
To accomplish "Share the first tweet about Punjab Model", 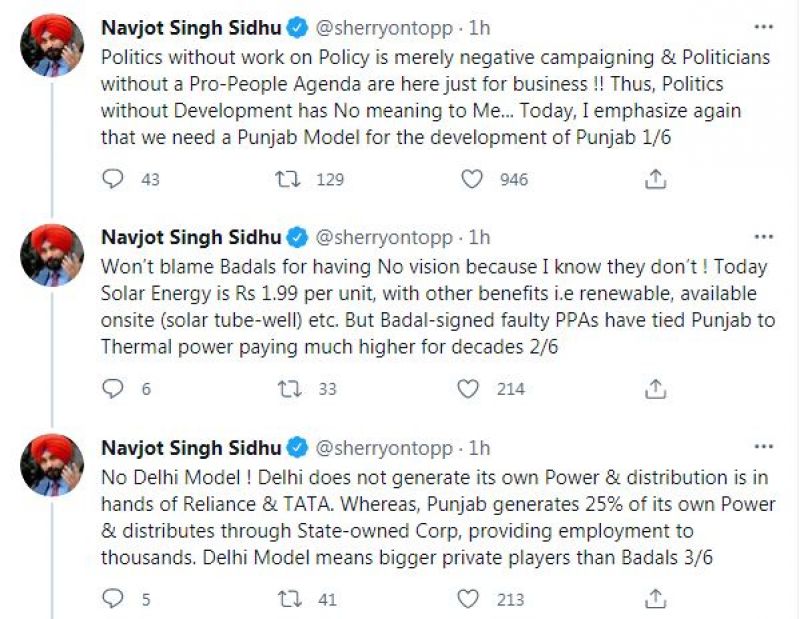I will click(655, 179).
